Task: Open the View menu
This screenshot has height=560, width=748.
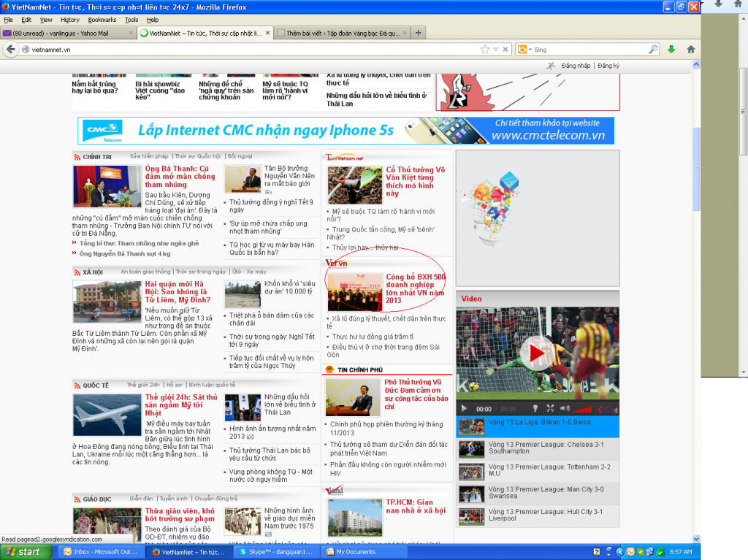Action: tap(46, 20)
